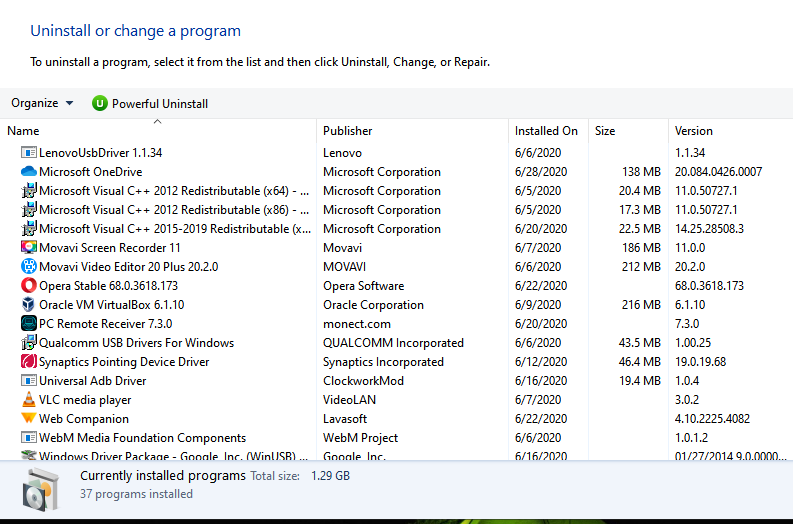Click the monect.com publisher cell
The width and height of the screenshot is (793, 524).
pyautogui.click(x=357, y=324)
